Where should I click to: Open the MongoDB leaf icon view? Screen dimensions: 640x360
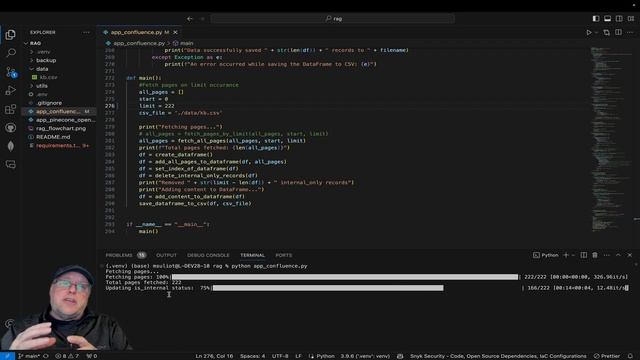[x=11, y=146]
